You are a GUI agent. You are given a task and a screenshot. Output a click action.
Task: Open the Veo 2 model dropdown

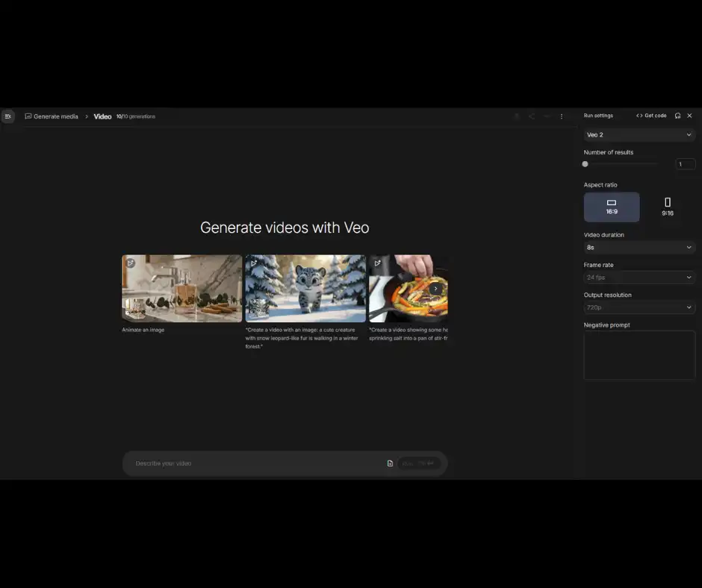click(x=639, y=134)
